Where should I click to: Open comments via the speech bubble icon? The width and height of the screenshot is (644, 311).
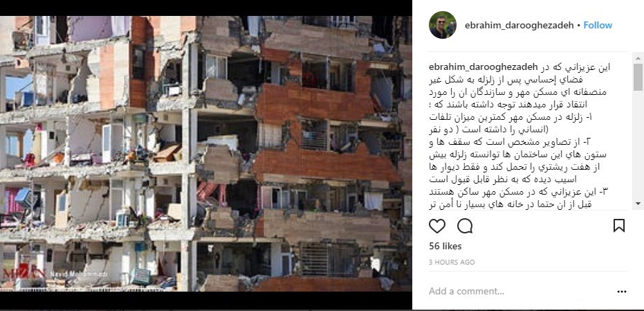[x=465, y=226]
